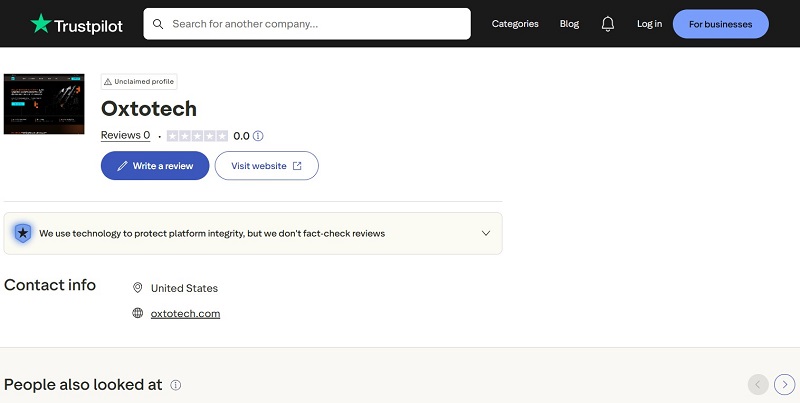Open the oxtotech.com link

(185, 313)
